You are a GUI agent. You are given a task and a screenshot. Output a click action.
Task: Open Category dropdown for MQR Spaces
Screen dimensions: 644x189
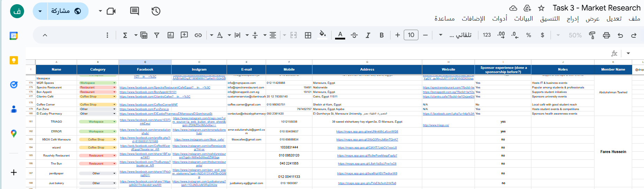[x=114, y=83]
